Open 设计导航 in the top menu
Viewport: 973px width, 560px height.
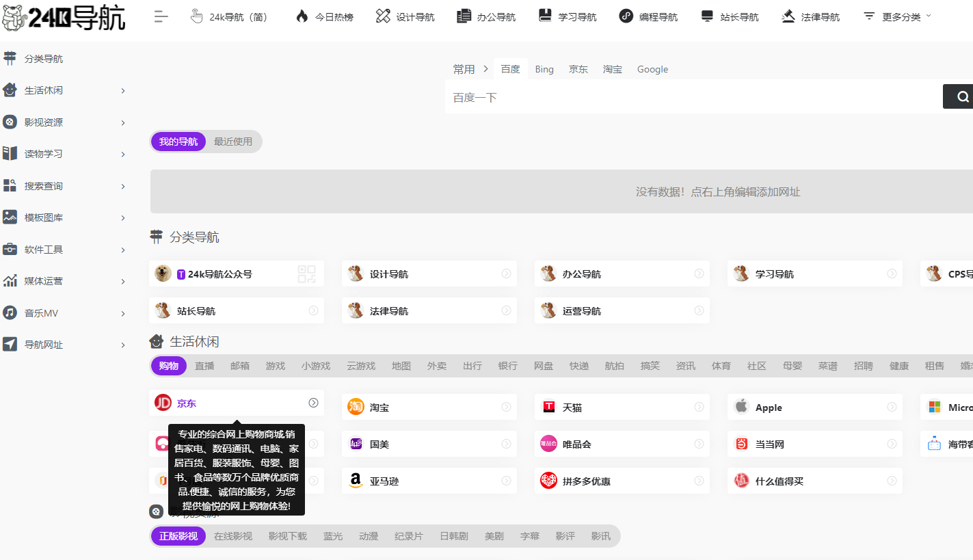click(x=405, y=16)
